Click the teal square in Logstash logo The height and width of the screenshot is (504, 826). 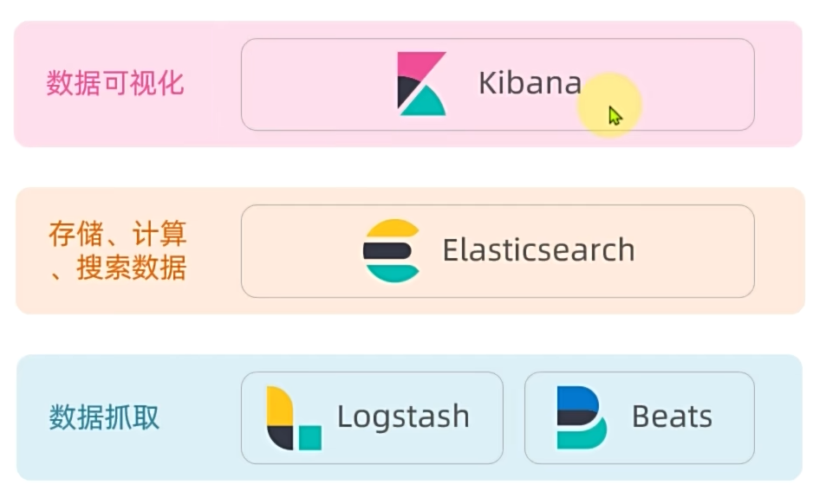click(309, 437)
